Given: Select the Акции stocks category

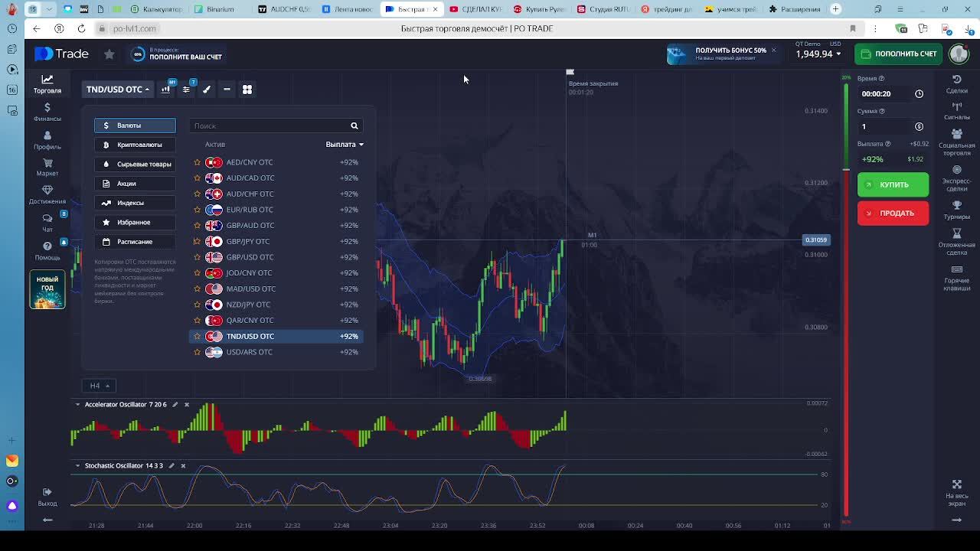Looking at the screenshot, I should [135, 184].
